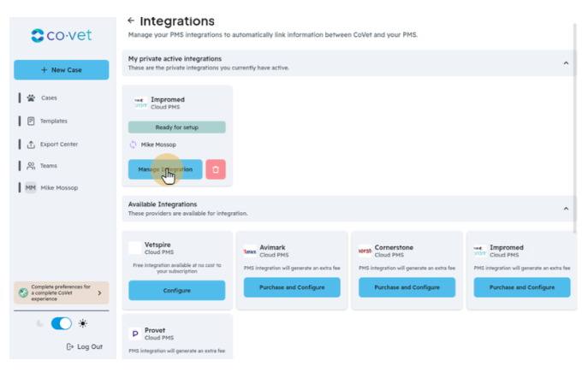The width and height of the screenshot is (588, 378).
Task: Click Purchase and Configure for Avimark
Action: (292, 287)
